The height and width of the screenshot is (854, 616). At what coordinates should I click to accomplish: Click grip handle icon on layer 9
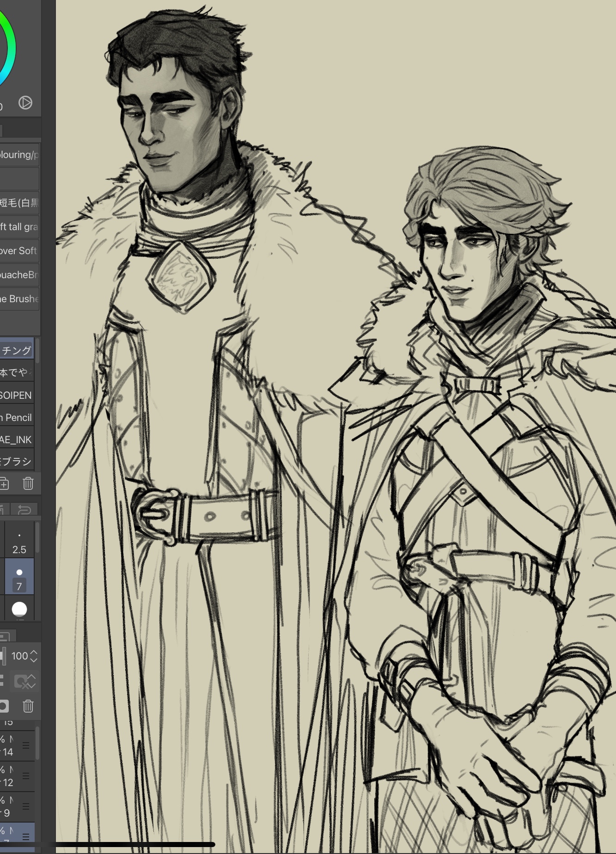(26, 806)
